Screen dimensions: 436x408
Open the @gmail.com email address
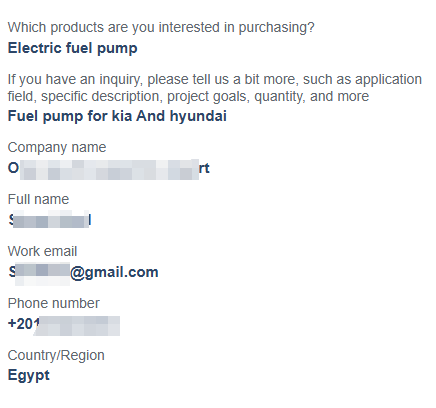[83, 273]
